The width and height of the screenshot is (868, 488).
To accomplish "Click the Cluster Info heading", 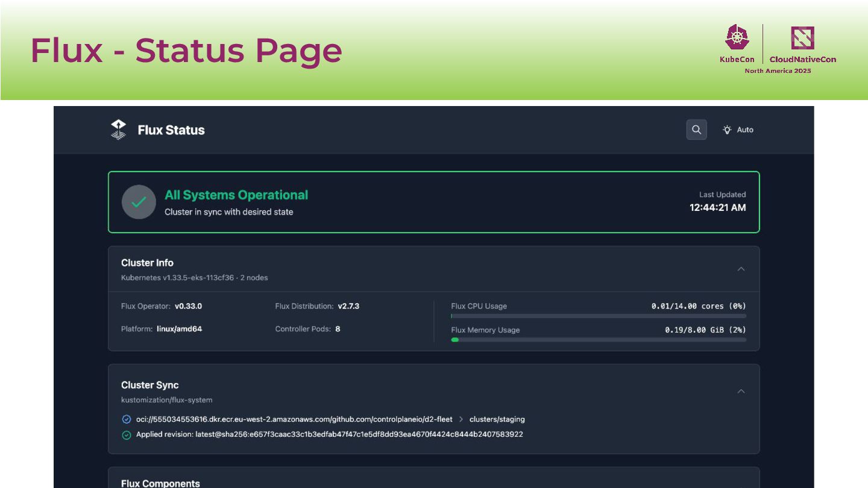I will (x=147, y=263).
